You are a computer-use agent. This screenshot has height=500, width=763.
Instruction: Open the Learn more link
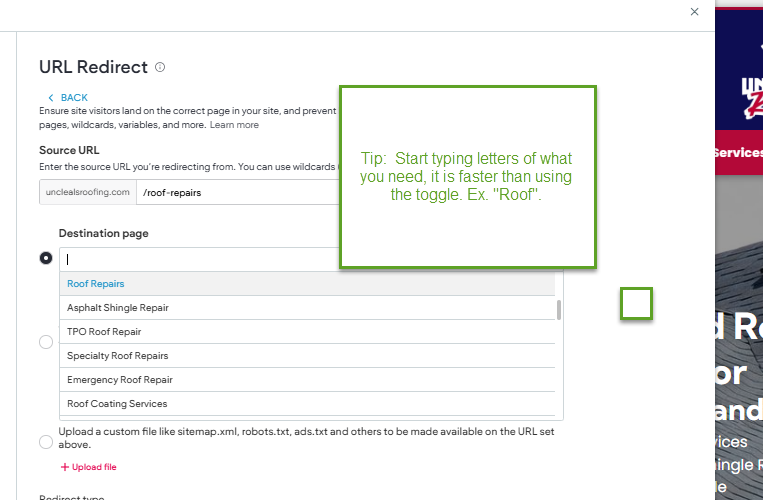pyautogui.click(x=234, y=125)
